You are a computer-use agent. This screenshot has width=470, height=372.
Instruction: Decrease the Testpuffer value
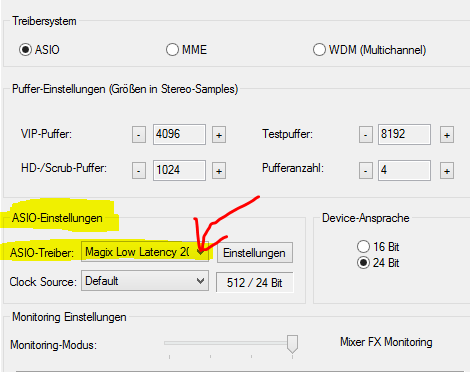coord(366,135)
